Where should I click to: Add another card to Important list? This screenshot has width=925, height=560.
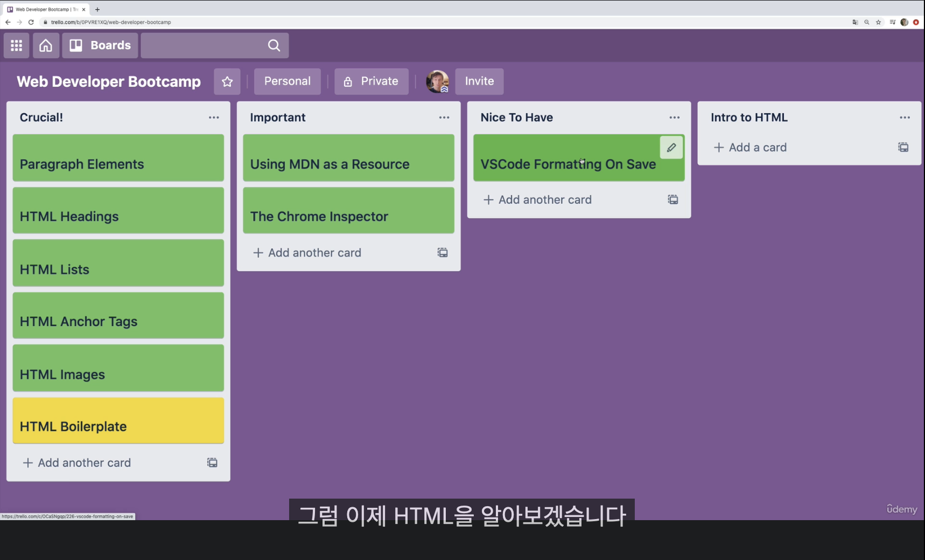click(307, 253)
